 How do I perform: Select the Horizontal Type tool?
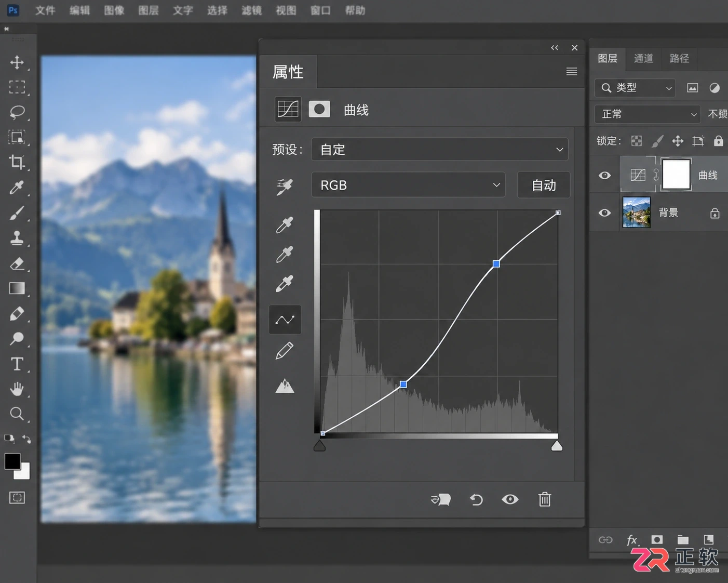pos(17,364)
